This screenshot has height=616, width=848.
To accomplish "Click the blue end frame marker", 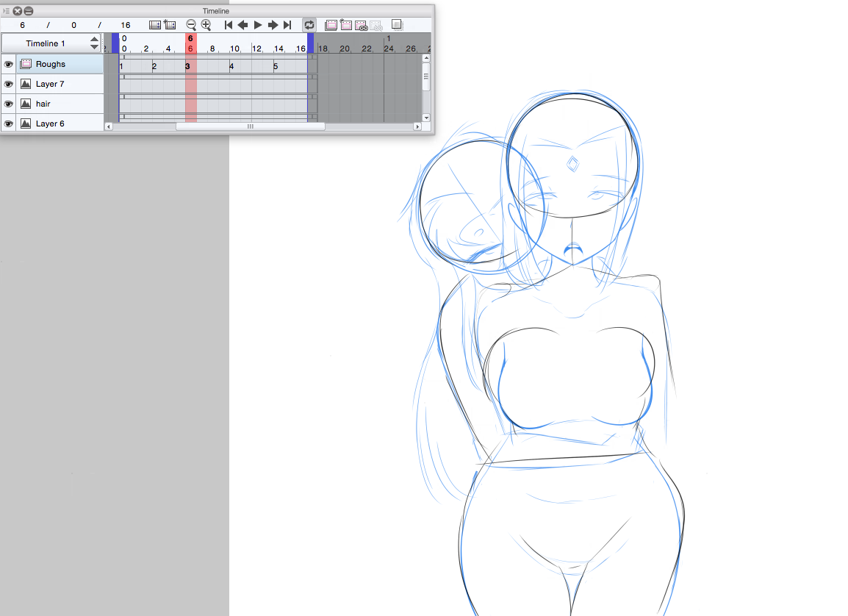I will (310, 43).
